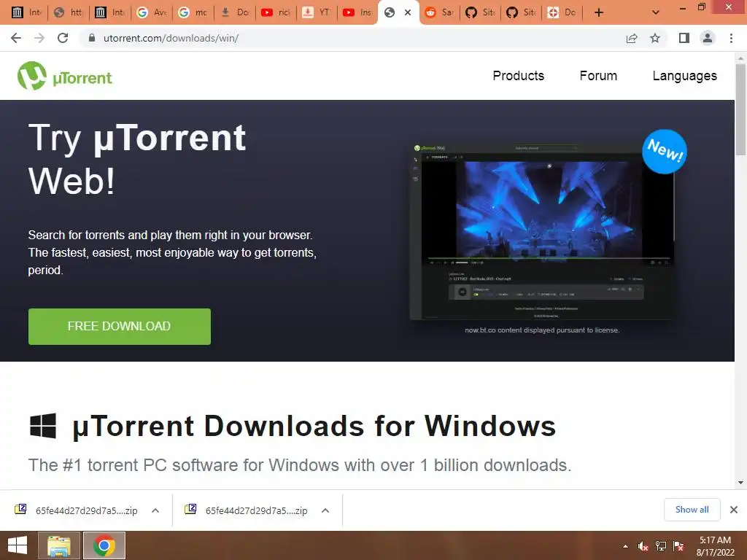Open File Explorer from the taskbar
The height and width of the screenshot is (560, 747).
tap(59, 545)
